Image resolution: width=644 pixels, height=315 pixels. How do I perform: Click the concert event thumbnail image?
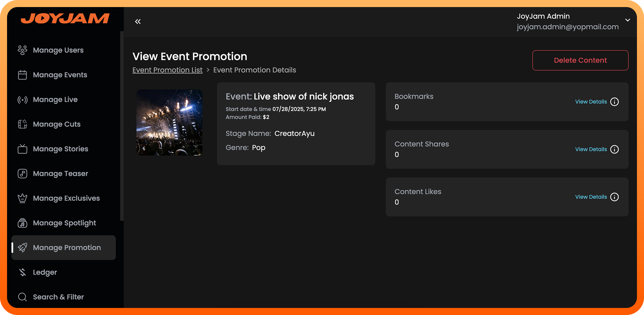[169, 123]
